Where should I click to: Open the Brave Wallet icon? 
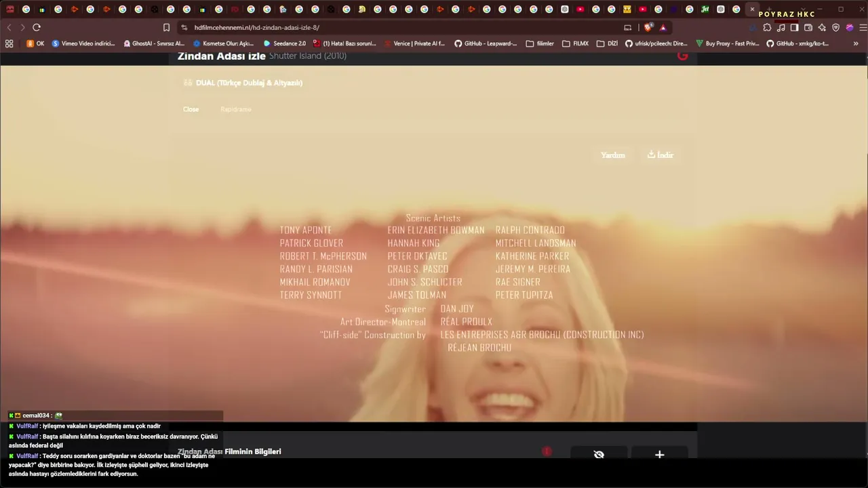[808, 27]
